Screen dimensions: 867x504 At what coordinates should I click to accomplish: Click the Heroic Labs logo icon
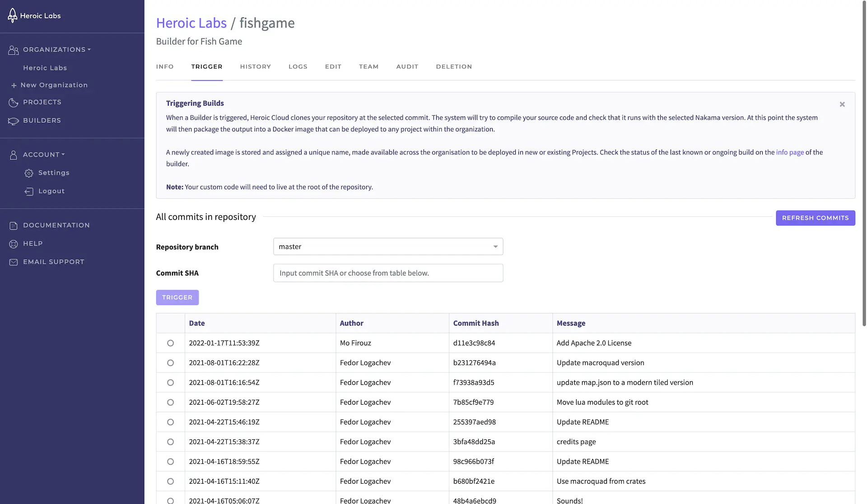11,15
